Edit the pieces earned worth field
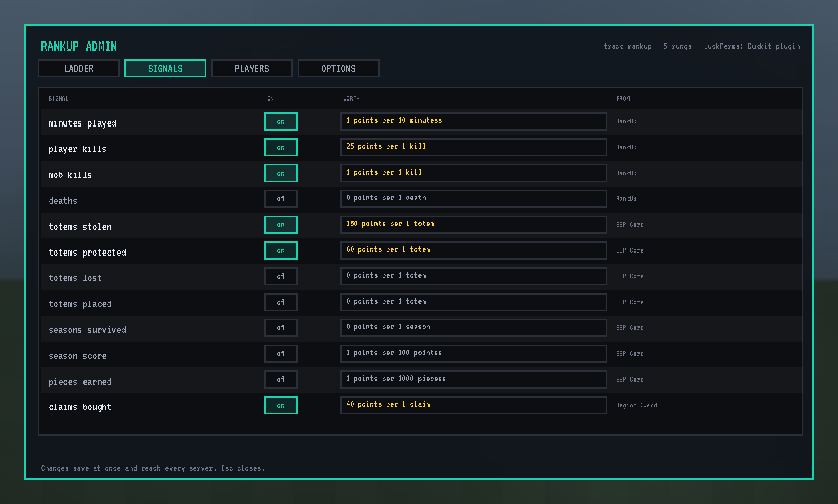The height and width of the screenshot is (504, 838). [474, 380]
